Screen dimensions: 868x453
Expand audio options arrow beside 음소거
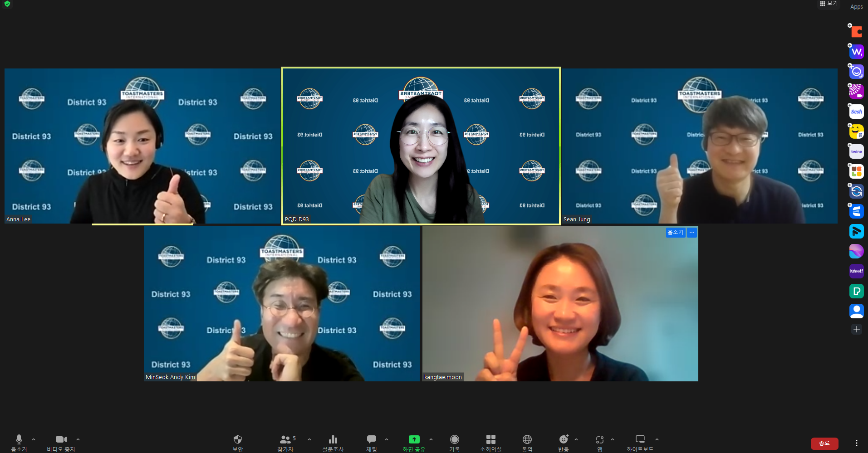(34, 439)
